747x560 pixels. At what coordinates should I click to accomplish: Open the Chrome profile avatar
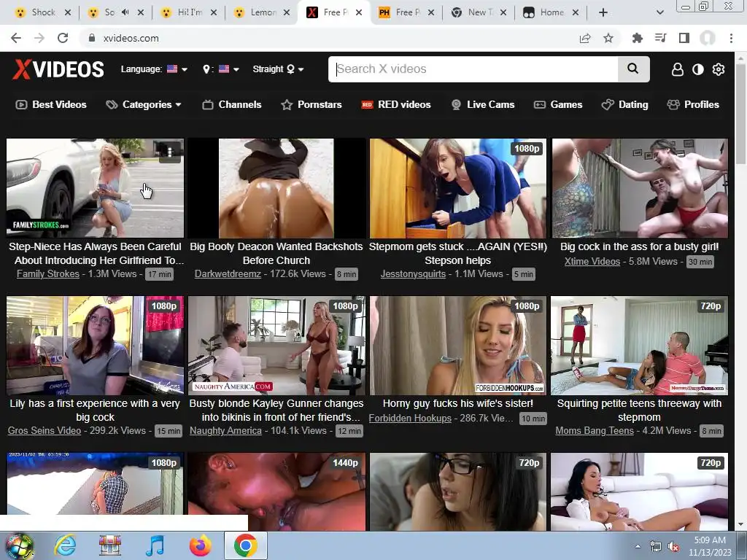708,38
